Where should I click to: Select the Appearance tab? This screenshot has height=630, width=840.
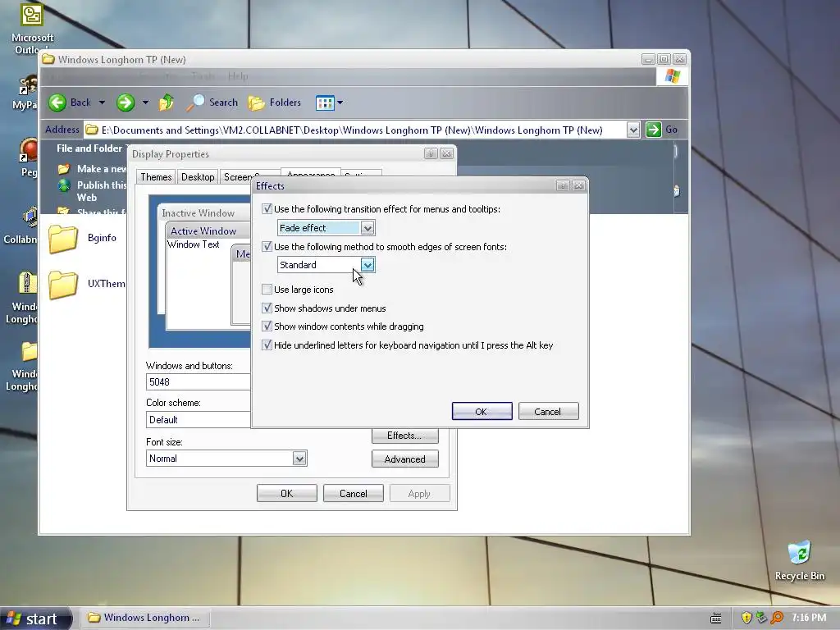[x=311, y=172]
